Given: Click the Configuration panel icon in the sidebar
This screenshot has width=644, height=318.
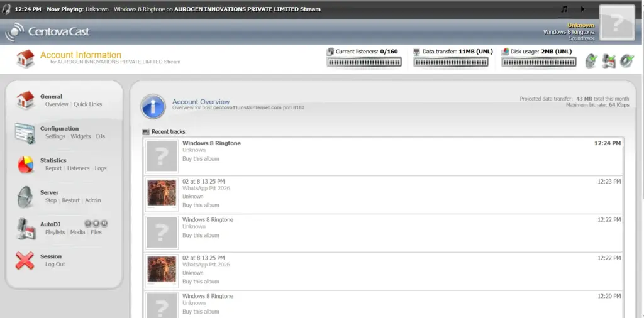Looking at the screenshot, I should [x=25, y=133].
